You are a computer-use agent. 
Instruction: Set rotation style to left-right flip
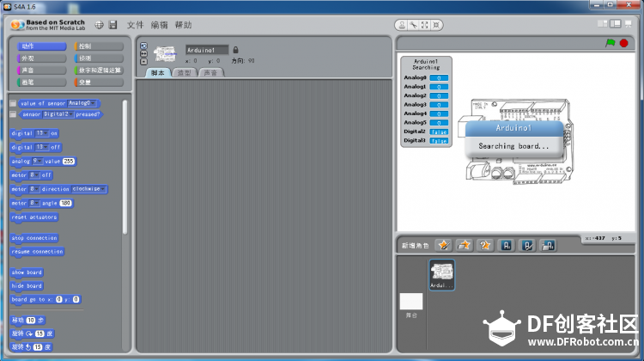[143, 54]
